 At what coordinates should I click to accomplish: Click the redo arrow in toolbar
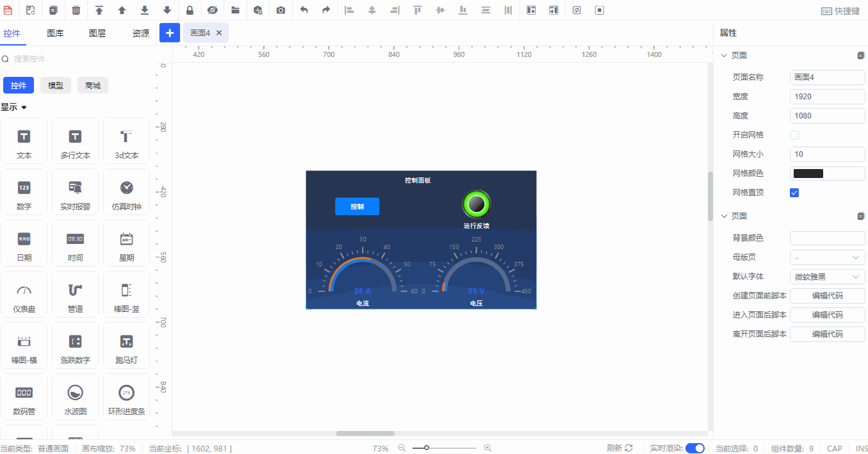(326, 10)
